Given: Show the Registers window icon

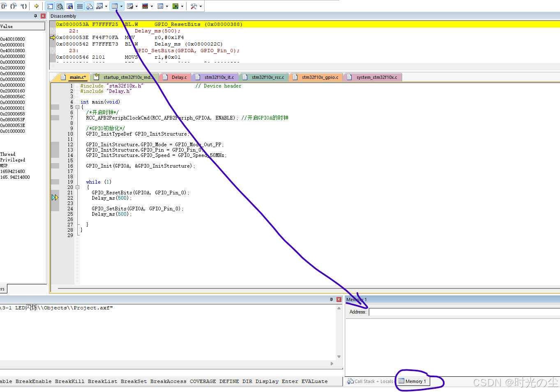Looking at the screenshot, I should (79, 6).
